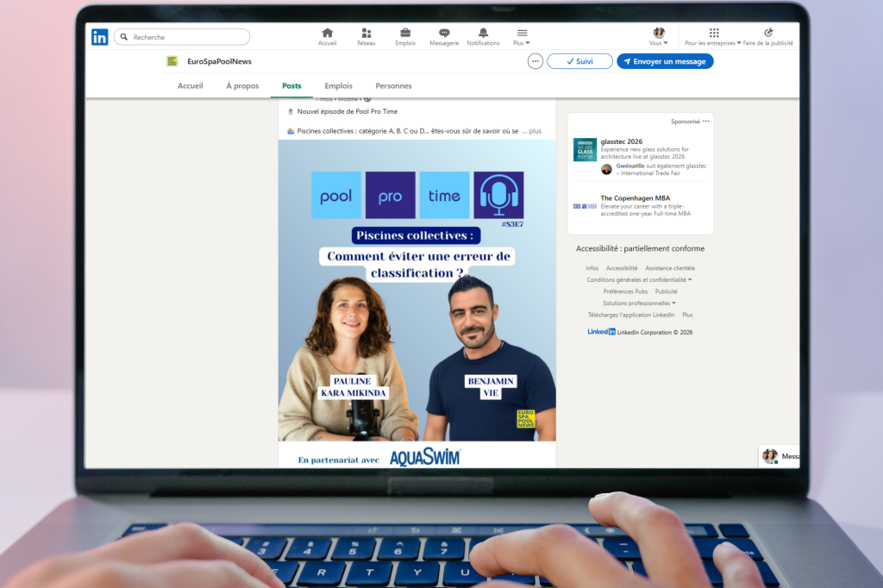Screen dimensions: 883x588
Task: Open the Pool Pro Time post image
Action: pyautogui.click(x=417, y=290)
